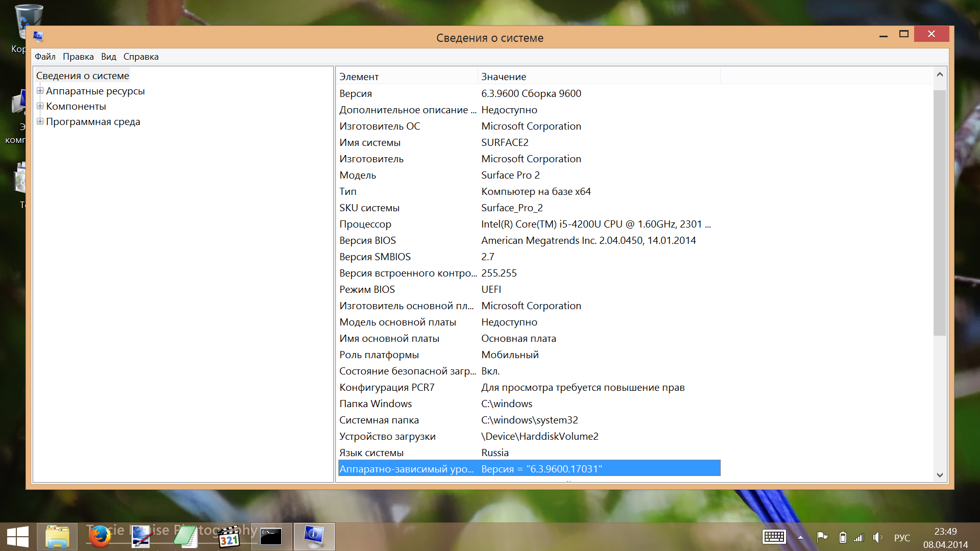The image size is (980, 551).
Task: Select the Версия BIOS row
Action: pos(529,240)
